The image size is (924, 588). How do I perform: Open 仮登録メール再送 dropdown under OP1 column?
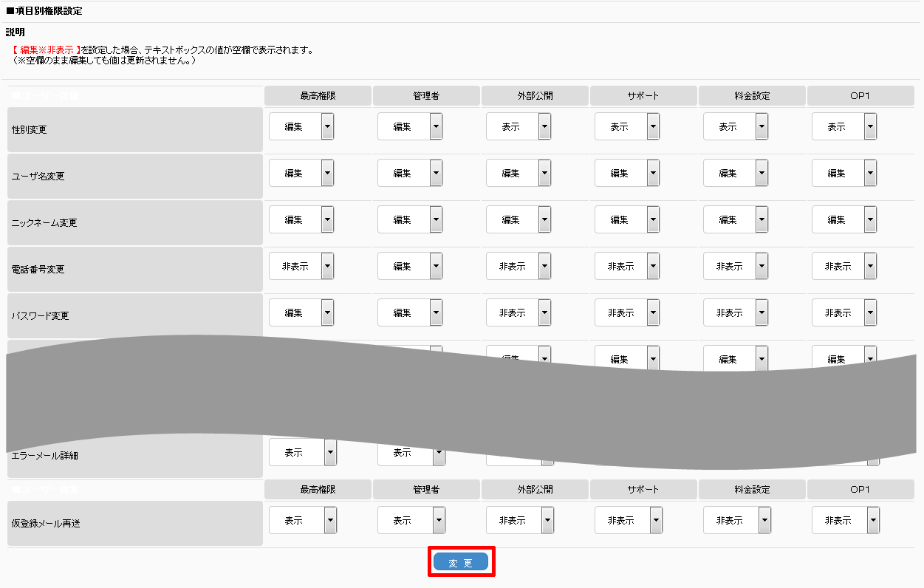[846, 520]
